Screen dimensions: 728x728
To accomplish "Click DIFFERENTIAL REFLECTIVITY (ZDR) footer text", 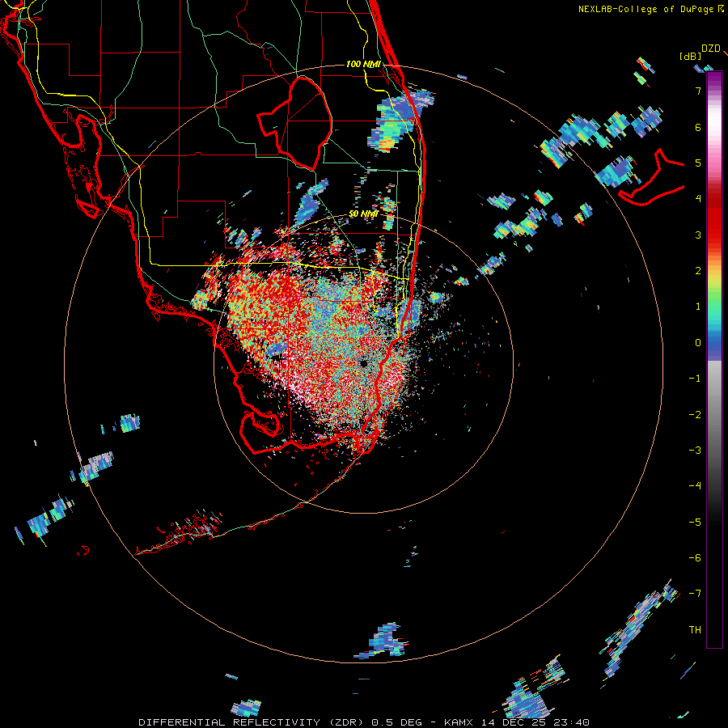I will [252, 722].
